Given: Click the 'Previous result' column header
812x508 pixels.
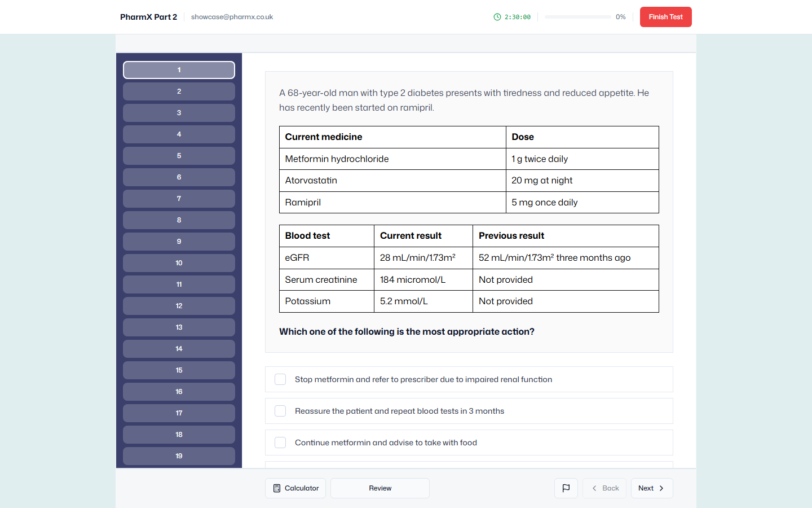Looking at the screenshot, I should [566, 236].
